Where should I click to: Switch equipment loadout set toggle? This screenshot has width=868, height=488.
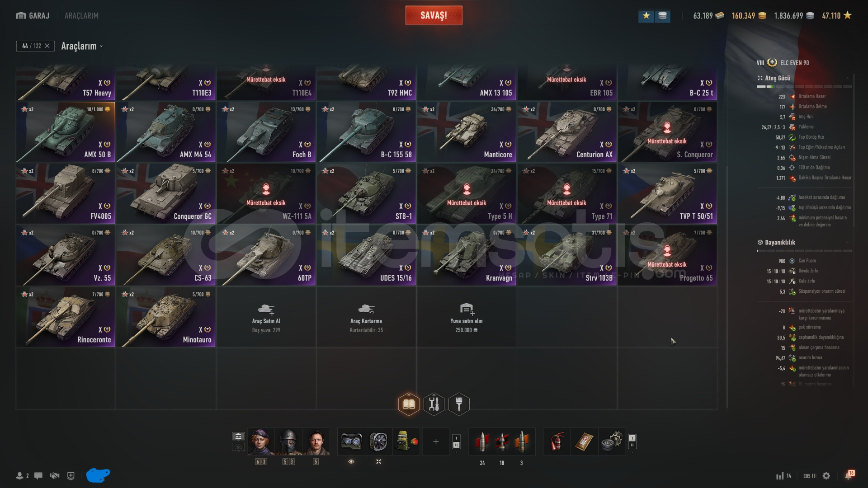coord(456,441)
